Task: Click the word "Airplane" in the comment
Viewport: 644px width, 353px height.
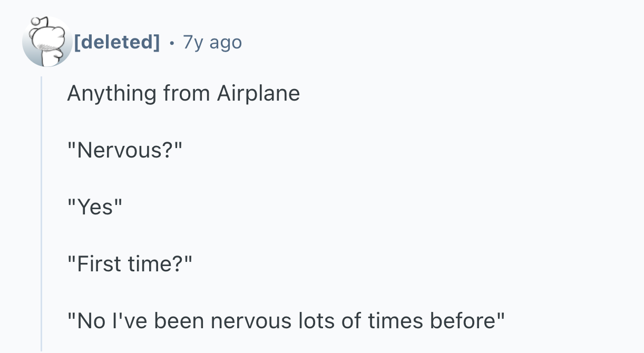Action: point(258,94)
